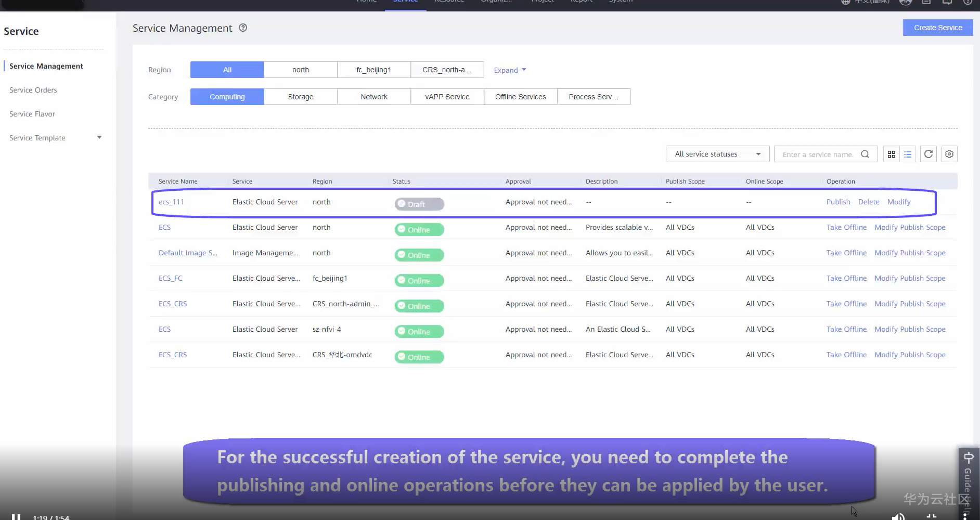Modify publish scope of CRS_华北-omdvdc ECS_CRS
This screenshot has height=520, width=980.
click(910, 355)
